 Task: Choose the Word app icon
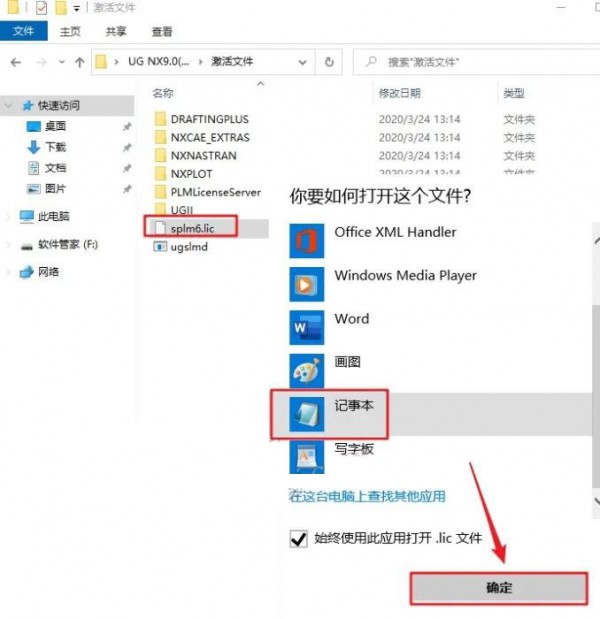(307, 328)
